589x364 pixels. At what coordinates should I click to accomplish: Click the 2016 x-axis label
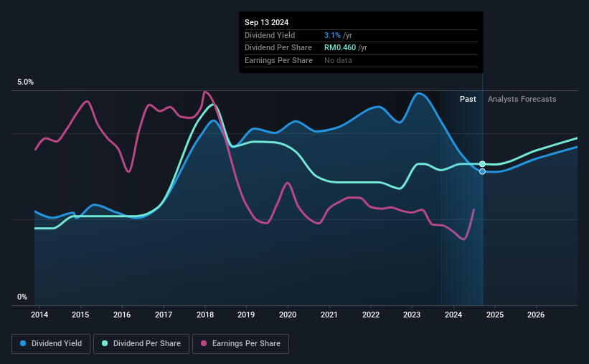(x=122, y=315)
